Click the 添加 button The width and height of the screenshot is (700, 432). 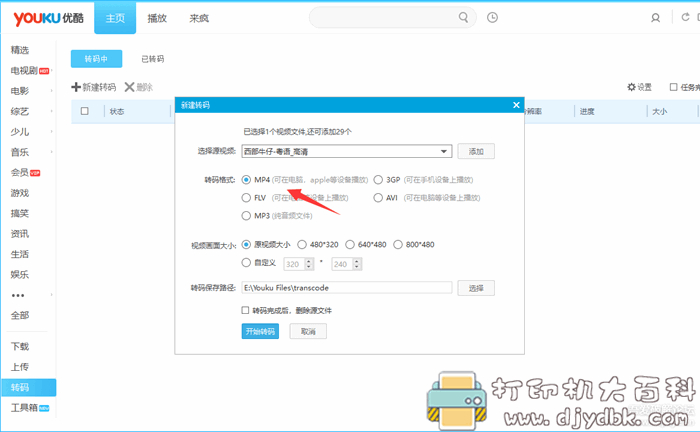coord(476,151)
